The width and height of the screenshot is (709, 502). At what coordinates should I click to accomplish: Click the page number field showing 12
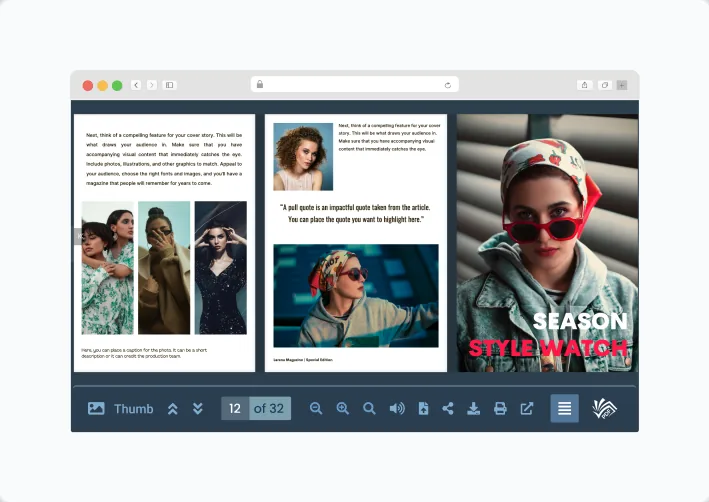click(235, 408)
